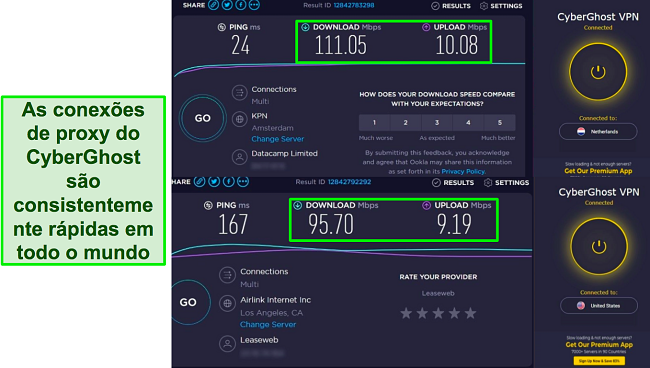The width and height of the screenshot is (650, 368).
Task: Click upload arrow icon next to 10.08 Mbps
Action: [426, 27]
